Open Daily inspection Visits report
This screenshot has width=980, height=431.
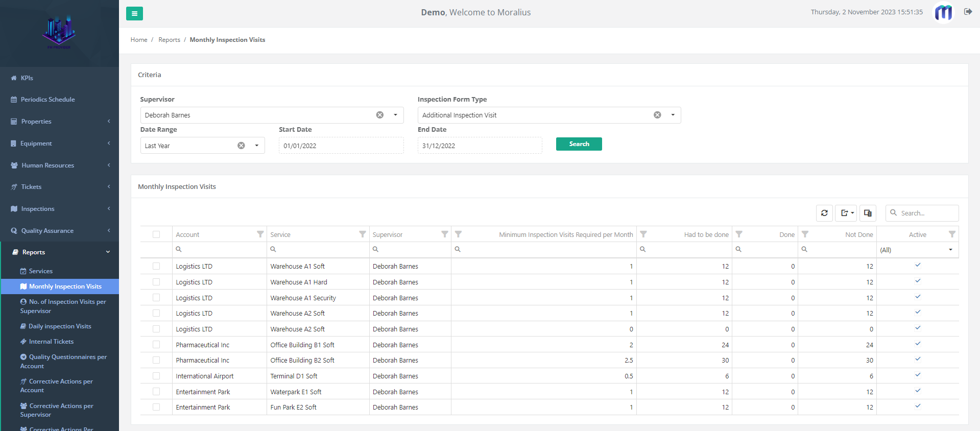pos(59,326)
